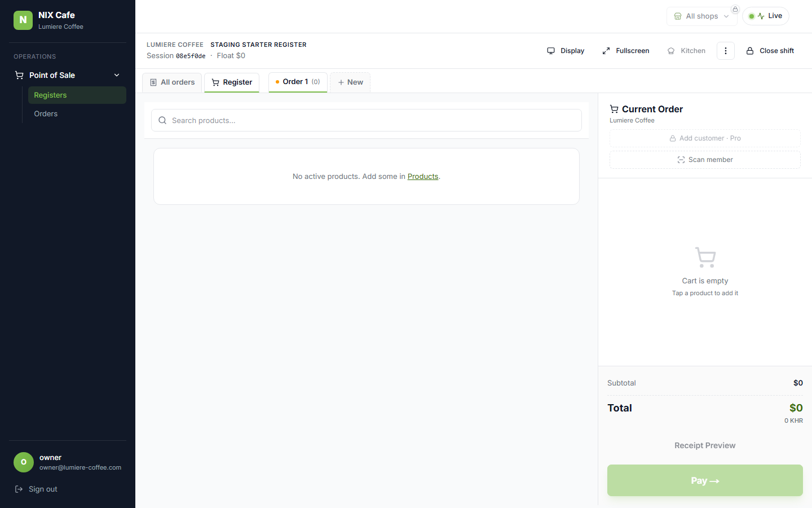Screen dimensions: 812x508
Task: Click the Close shift lock icon
Action: point(750,51)
